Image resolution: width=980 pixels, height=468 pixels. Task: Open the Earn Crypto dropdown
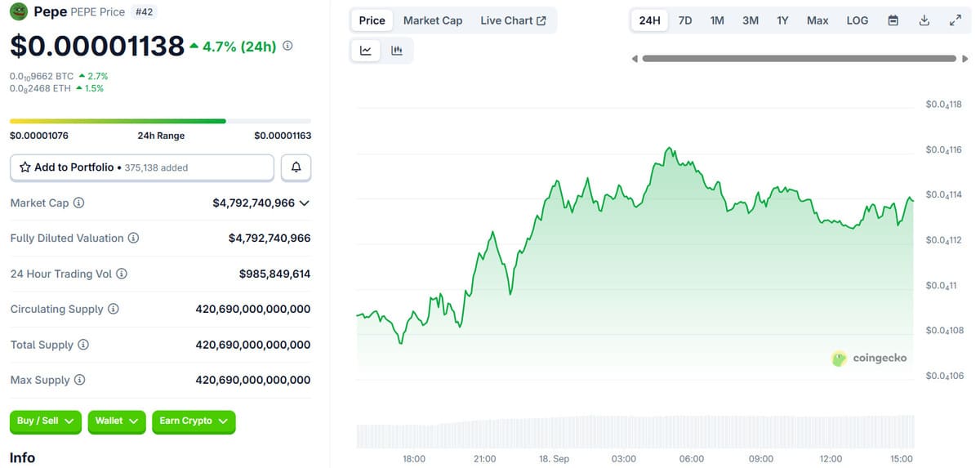pos(194,421)
